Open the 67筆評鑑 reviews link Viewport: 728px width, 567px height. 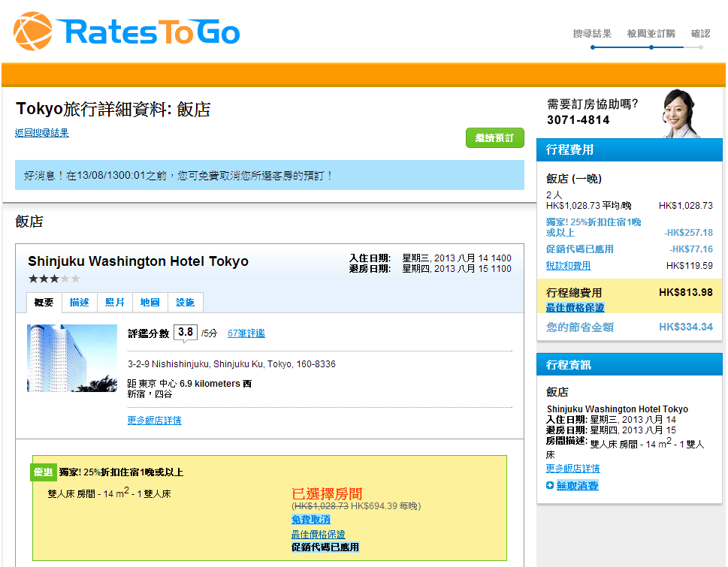[x=246, y=333]
